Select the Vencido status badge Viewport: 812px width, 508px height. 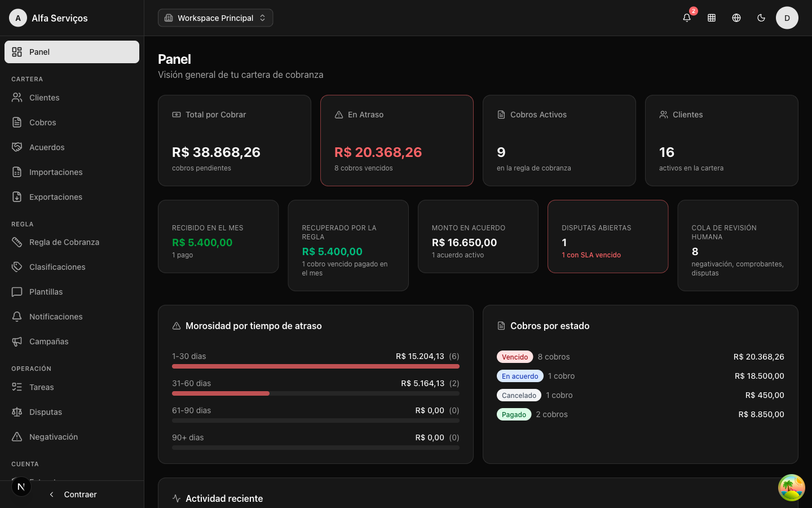pos(515,357)
